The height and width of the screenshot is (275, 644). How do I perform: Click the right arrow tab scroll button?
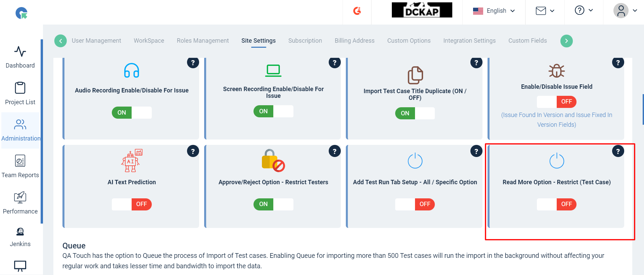566,41
